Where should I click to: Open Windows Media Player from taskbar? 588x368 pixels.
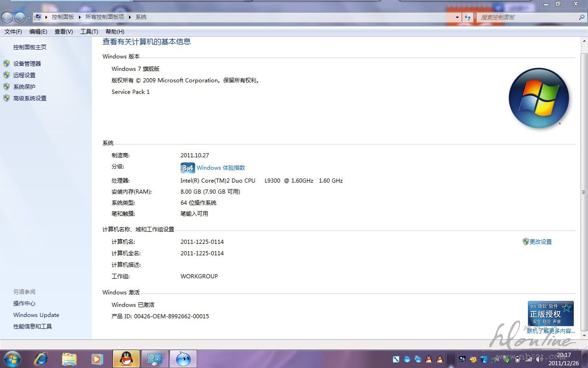coord(97,359)
